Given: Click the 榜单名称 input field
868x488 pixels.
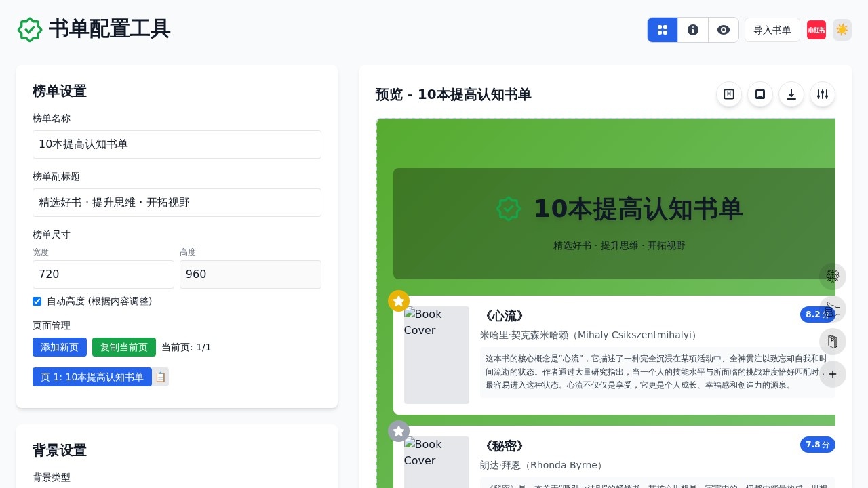Looking at the screenshot, I should point(177,144).
